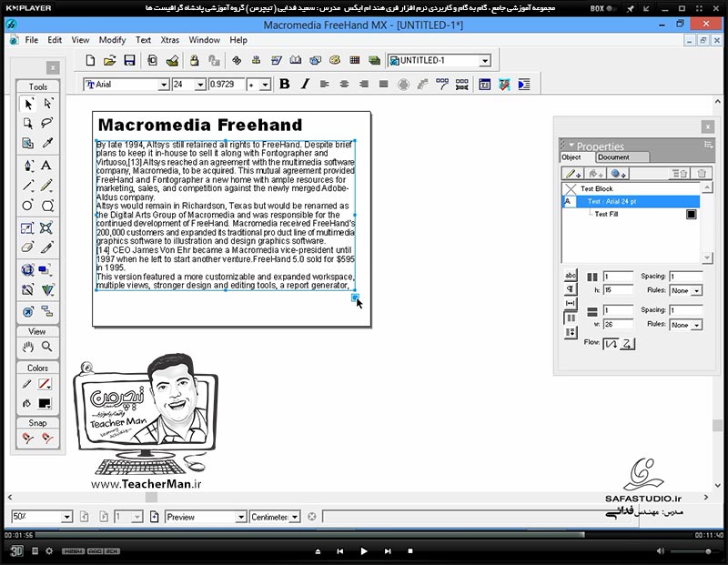
Task: Delete selected property with trash icon
Action: click(x=701, y=174)
